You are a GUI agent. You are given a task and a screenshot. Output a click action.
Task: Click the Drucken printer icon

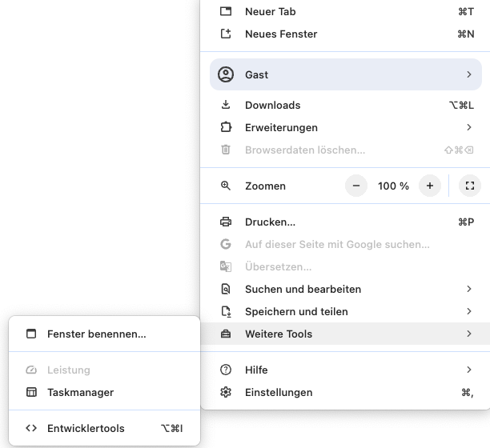pos(226,222)
